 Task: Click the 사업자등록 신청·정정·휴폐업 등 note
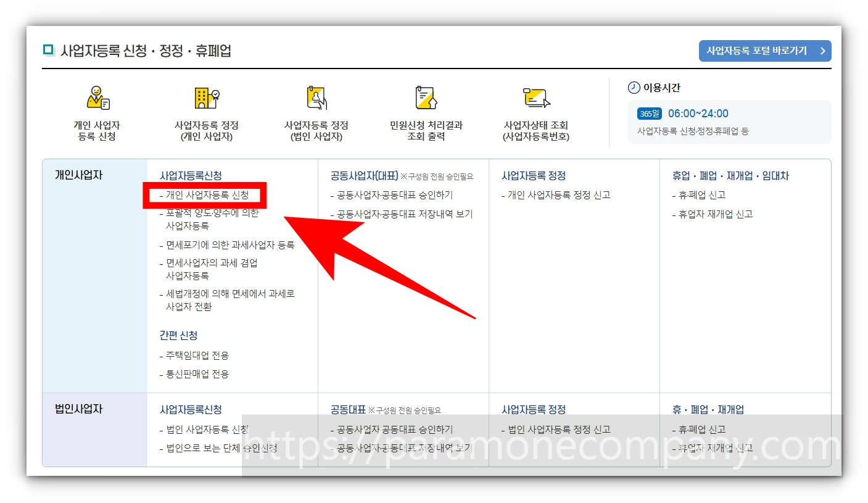pos(693,131)
